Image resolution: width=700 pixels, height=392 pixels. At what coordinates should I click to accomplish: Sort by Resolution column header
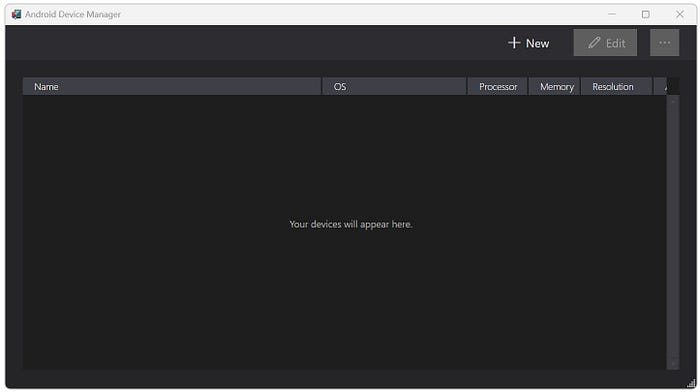click(x=616, y=87)
